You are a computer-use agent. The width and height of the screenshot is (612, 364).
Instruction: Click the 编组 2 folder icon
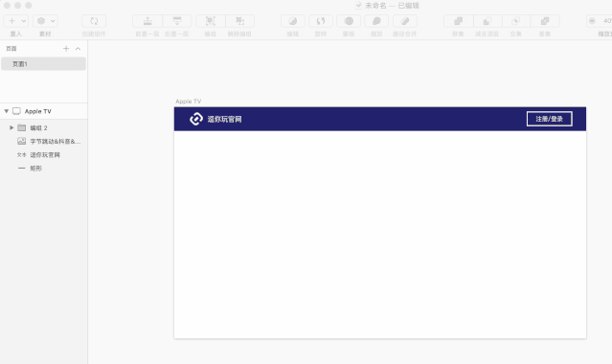(x=22, y=127)
